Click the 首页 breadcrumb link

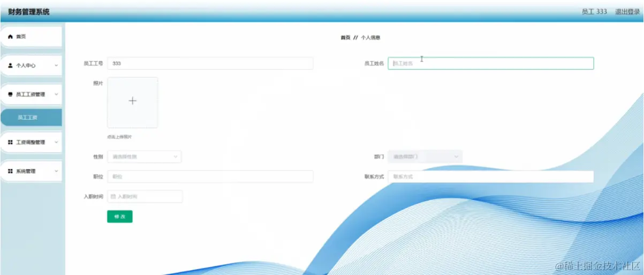(345, 38)
